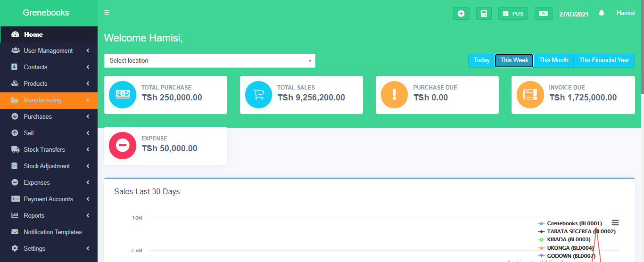Click the hamburger sidebar toggle icon

[107, 13]
